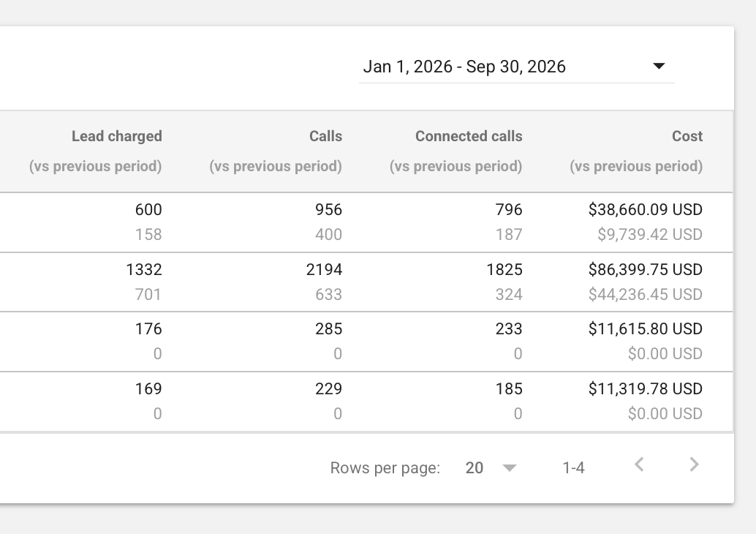This screenshot has width=756, height=534.
Task: Select the calls value 229
Action: [328, 388]
